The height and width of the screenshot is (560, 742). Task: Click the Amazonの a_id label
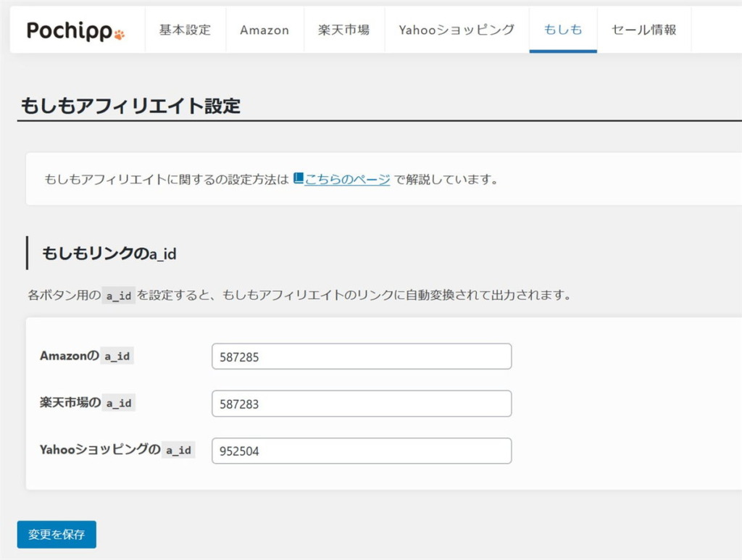point(86,356)
